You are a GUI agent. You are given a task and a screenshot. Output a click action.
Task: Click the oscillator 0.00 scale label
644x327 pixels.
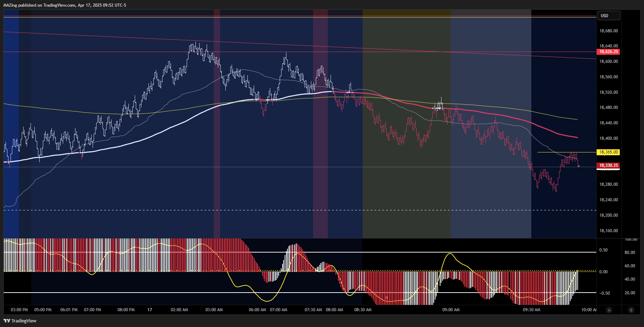tap(604, 272)
